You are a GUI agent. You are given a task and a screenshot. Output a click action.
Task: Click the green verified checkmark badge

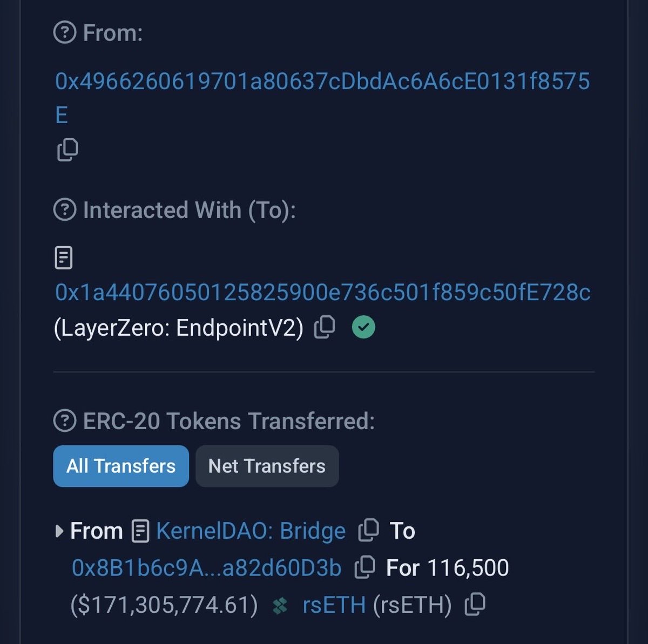363,327
